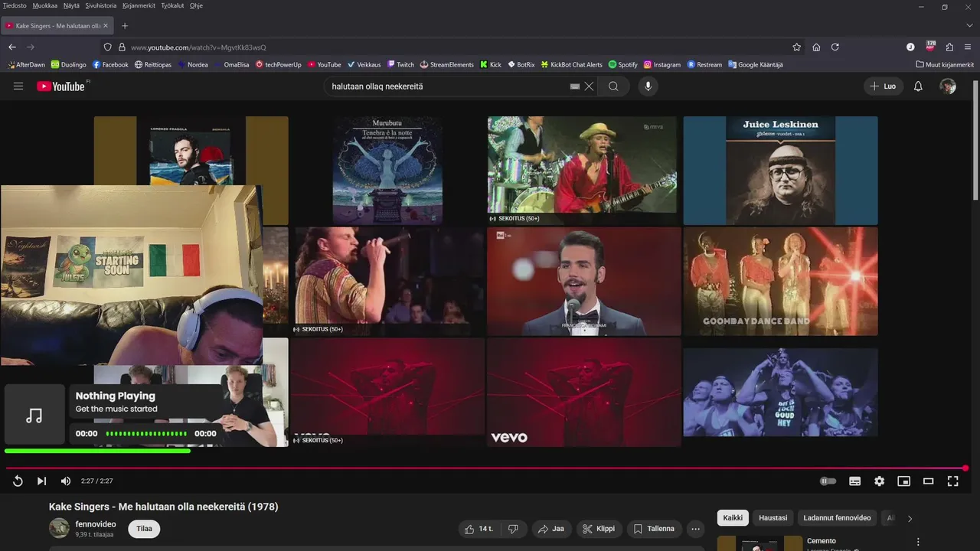The width and height of the screenshot is (980, 551).
Task: Toggle subtitles in the player
Action: pos(855,481)
